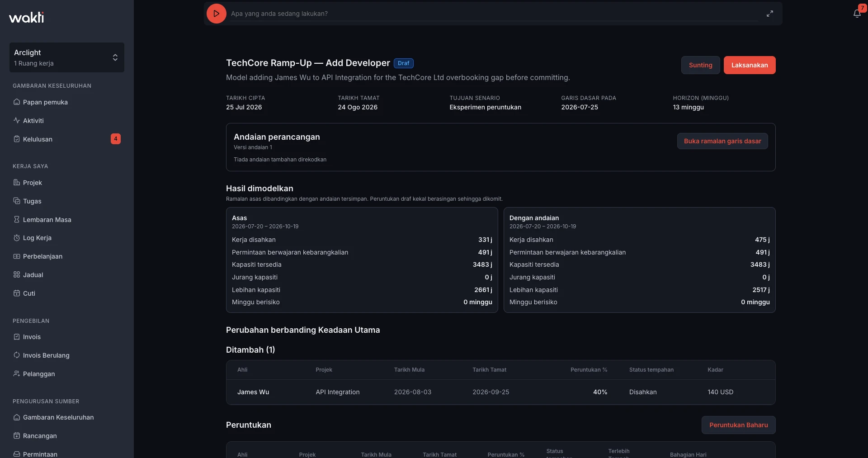The width and height of the screenshot is (868, 458).
Task: Click the Invois icon in sidebar
Action: pos(17,337)
